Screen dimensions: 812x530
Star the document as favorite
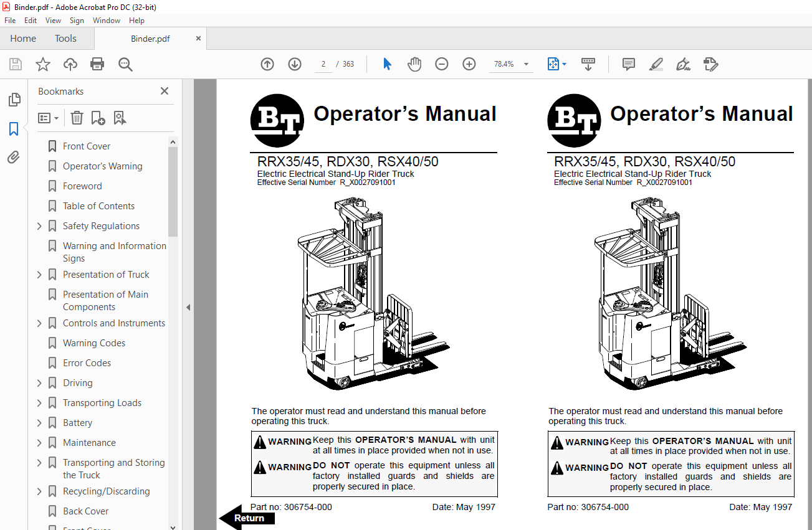point(43,64)
